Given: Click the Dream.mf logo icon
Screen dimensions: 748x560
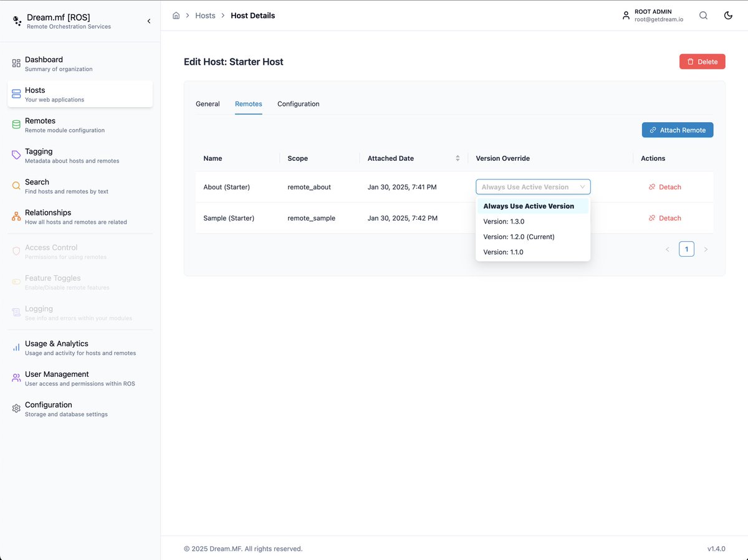Looking at the screenshot, I should click(x=17, y=21).
